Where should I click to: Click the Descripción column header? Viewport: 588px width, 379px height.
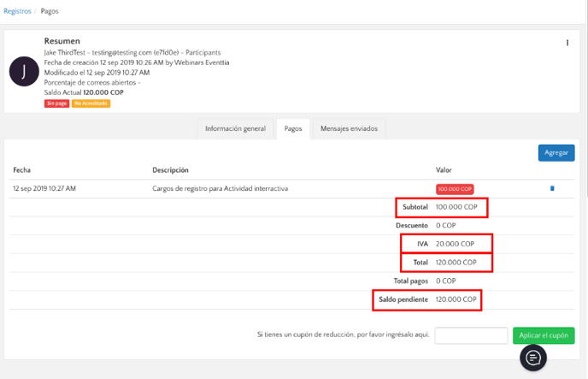pos(170,170)
